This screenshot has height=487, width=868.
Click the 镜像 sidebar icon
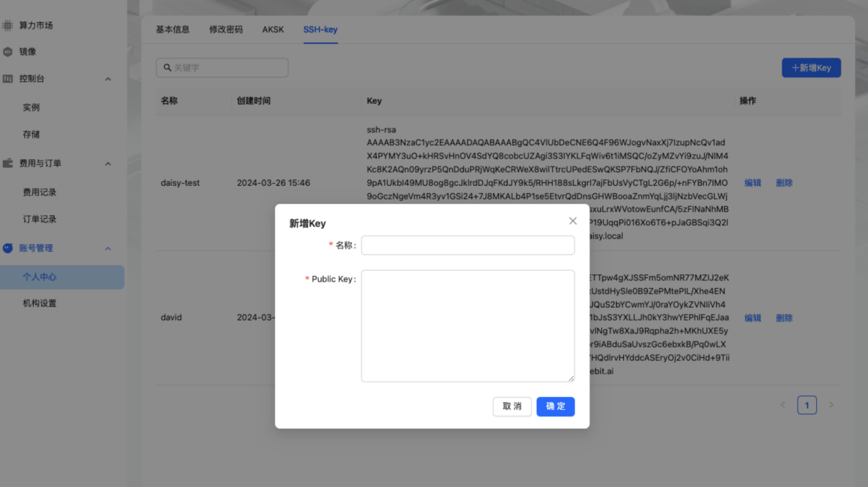(x=8, y=52)
